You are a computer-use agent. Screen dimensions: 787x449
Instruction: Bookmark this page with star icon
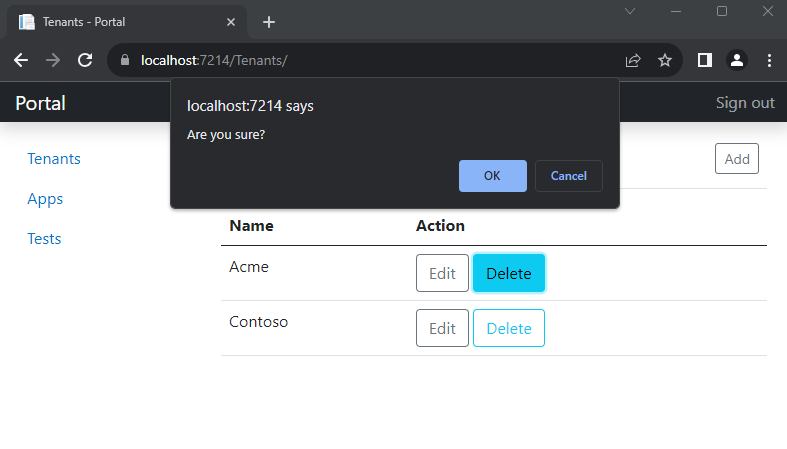point(664,60)
